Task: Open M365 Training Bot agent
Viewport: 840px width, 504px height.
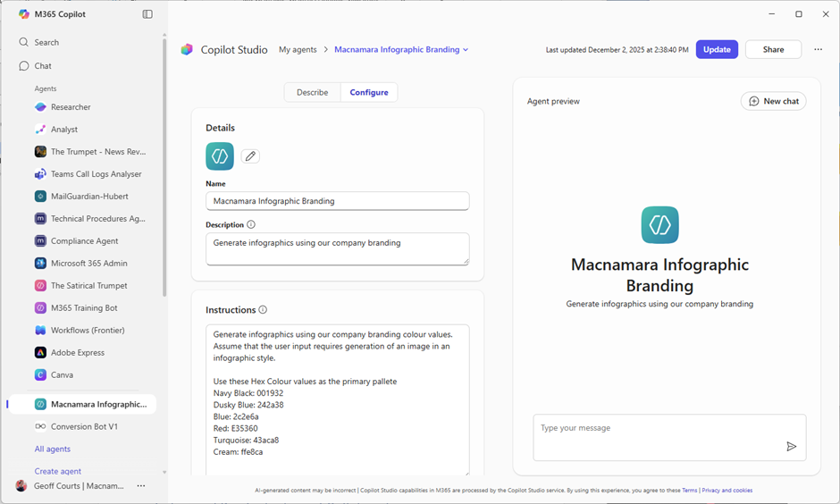Action: [x=76, y=308]
